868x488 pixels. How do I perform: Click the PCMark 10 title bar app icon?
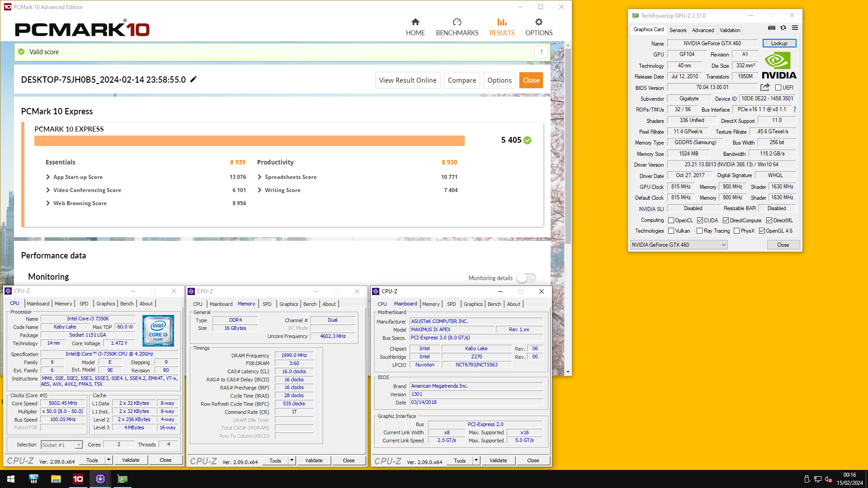(x=7, y=7)
